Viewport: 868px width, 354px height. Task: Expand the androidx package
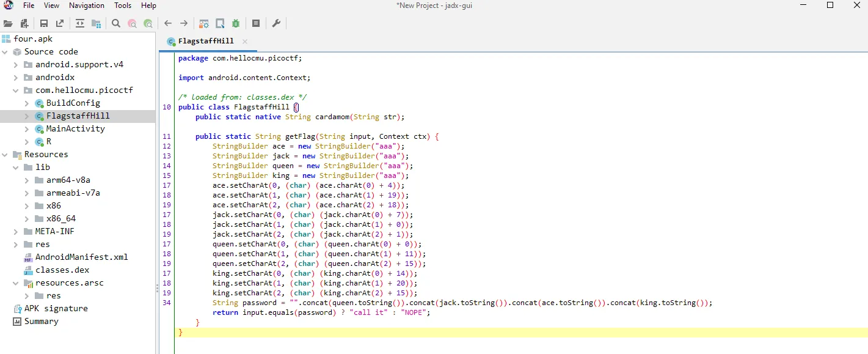(16, 78)
